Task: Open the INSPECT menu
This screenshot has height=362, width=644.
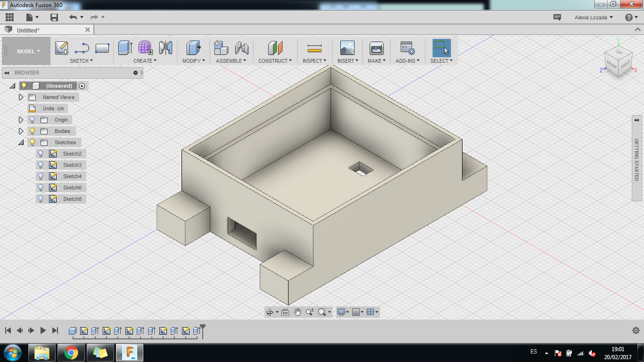Action: (x=314, y=61)
